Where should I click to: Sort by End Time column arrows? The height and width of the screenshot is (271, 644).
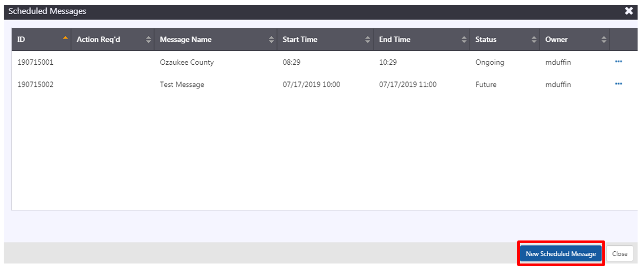click(464, 39)
